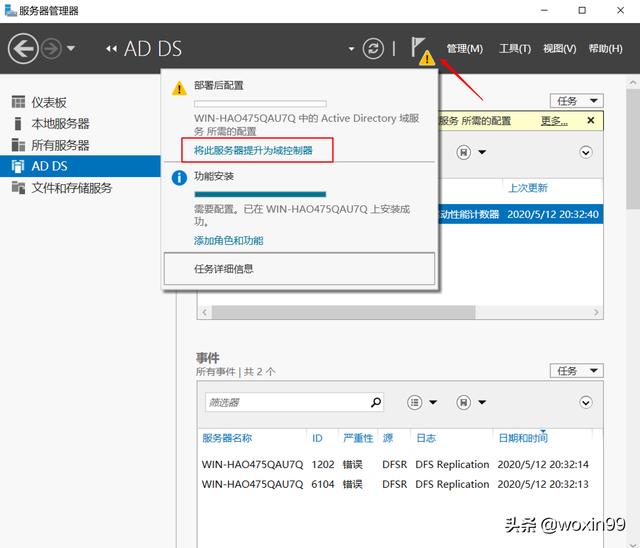Click 将此服务器提升为域控制器 link
Image resolution: width=640 pixels, height=548 pixels.
253,150
